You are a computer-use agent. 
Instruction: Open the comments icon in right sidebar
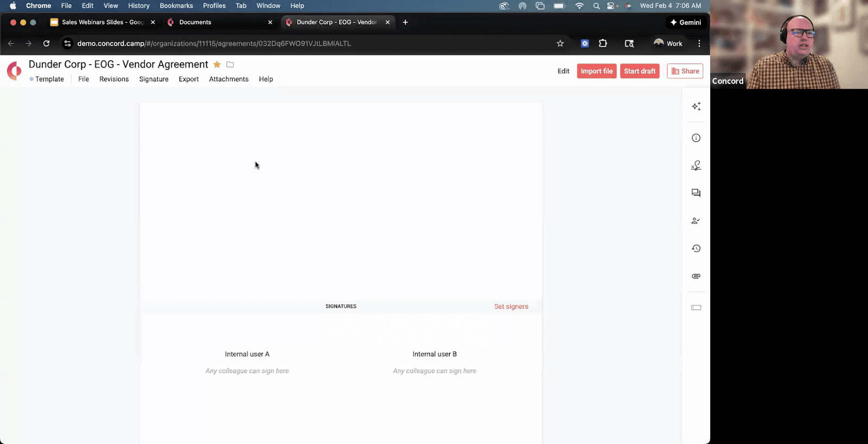pyautogui.click(x=696, y=193)
